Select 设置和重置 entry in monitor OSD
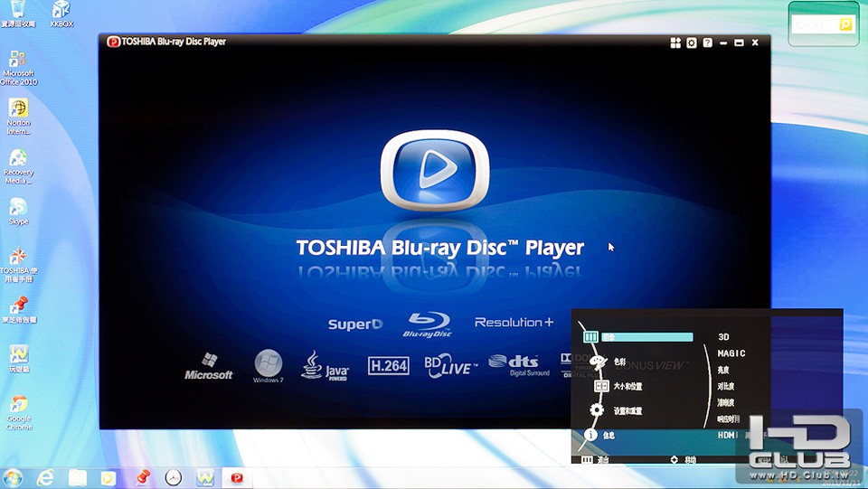This screenshot has width=868, height=489. coord(627,410)
